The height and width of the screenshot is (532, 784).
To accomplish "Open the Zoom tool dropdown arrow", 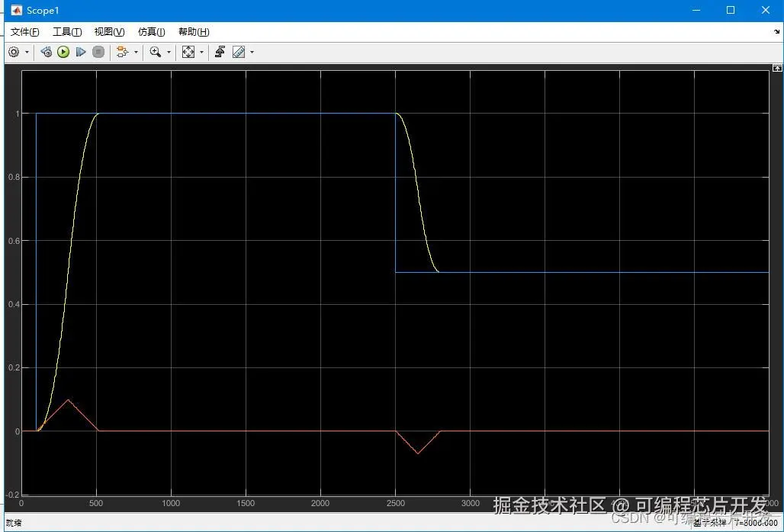I will [169, 52].
